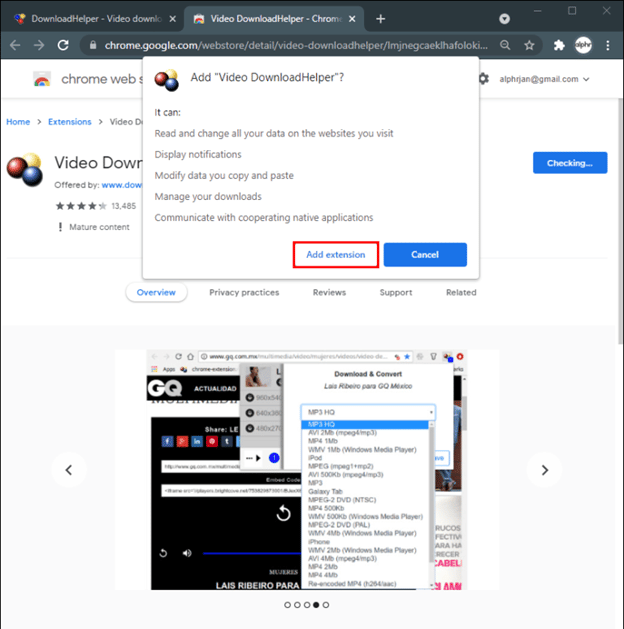Click the Add extension button
624x629 pixels.
(335, 255)
